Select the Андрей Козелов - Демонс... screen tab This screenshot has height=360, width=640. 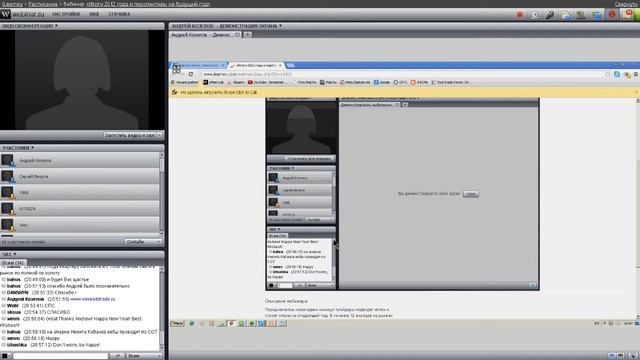point(206,35)
